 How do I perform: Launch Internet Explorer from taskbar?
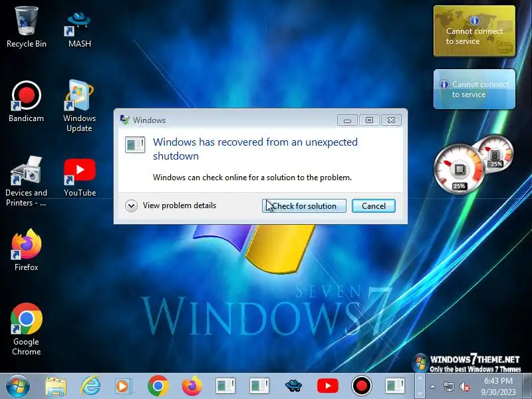point(90,386)
